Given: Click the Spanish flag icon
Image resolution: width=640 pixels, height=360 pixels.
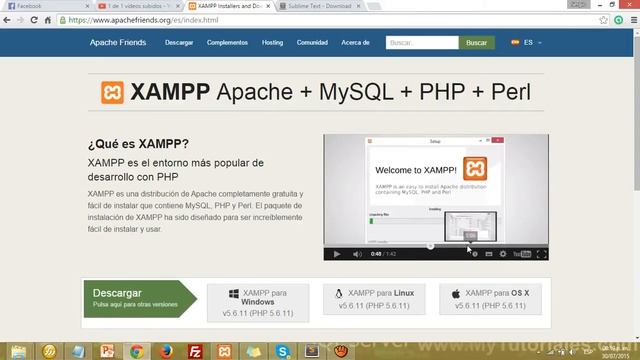Looking at the screenshot, I should (x=515, y=42).
